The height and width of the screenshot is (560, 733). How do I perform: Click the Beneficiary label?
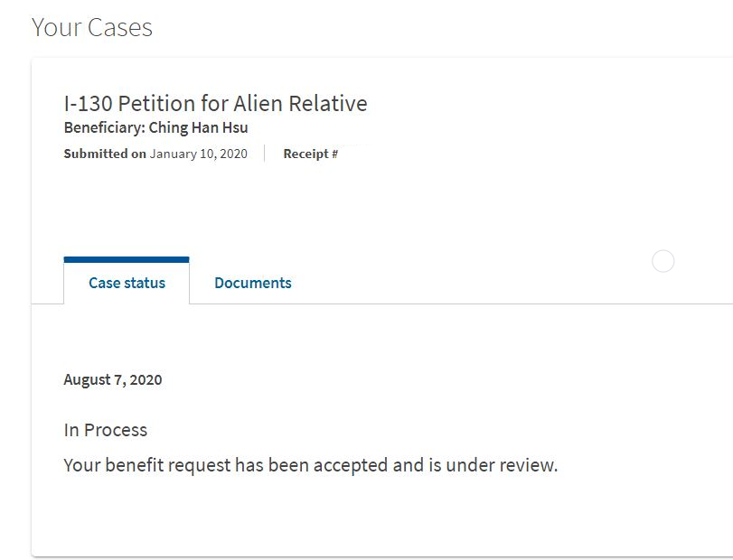[x=105, y=127]
